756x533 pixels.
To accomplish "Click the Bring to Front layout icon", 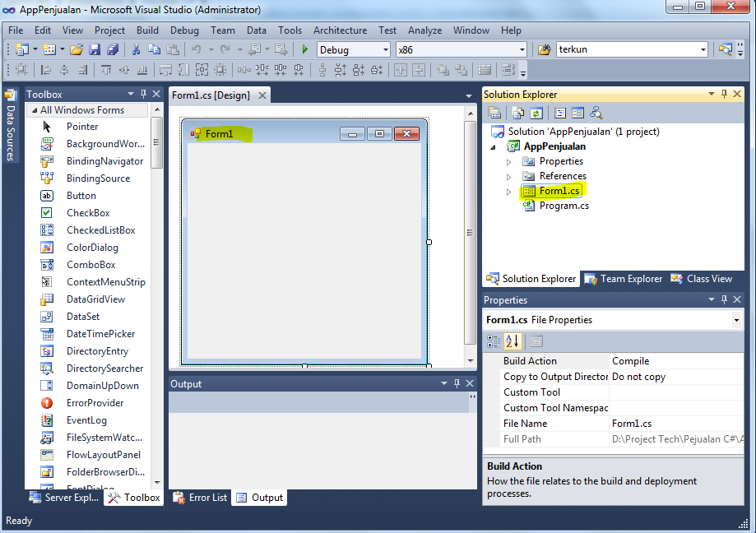I will pos(443,71).
